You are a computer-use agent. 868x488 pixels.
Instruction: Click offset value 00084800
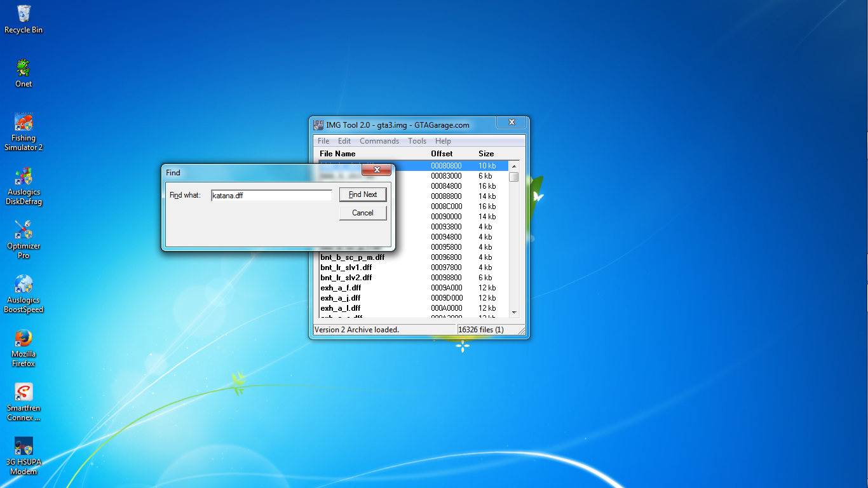coord(446,186)
